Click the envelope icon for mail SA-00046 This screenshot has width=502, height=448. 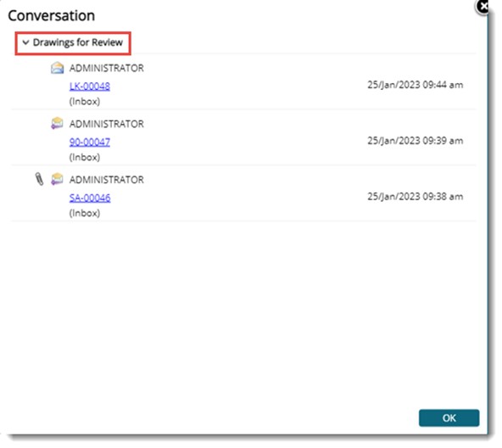click(x=57, y=179)
